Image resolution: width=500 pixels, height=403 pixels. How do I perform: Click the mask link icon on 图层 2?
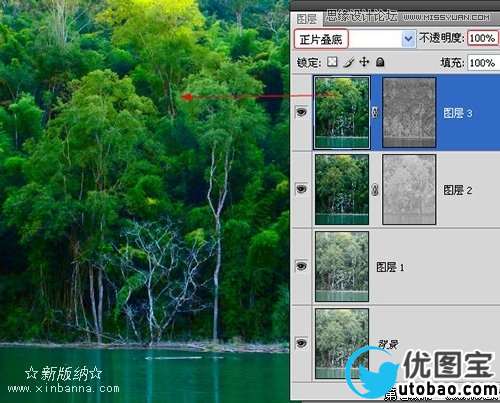(375, 190)
